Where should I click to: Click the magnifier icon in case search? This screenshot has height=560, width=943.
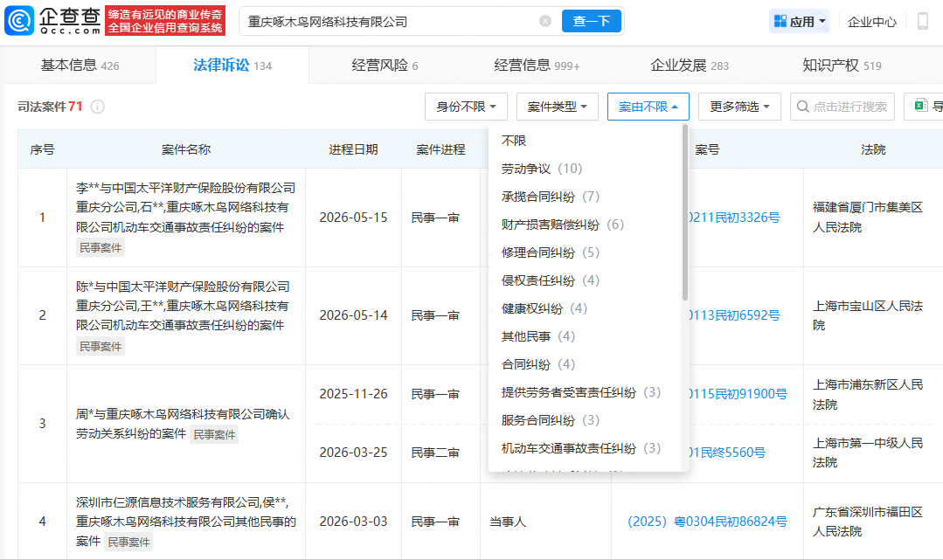[x=802, y=107]
